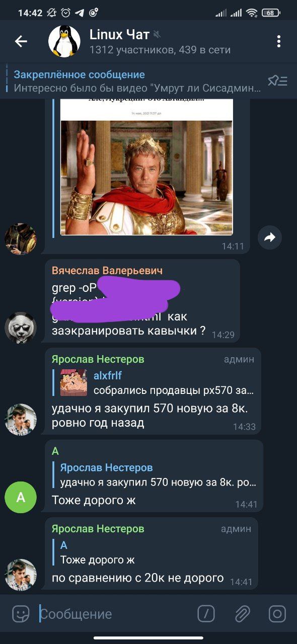Open Linux Чат group title info

coord(119,34)
